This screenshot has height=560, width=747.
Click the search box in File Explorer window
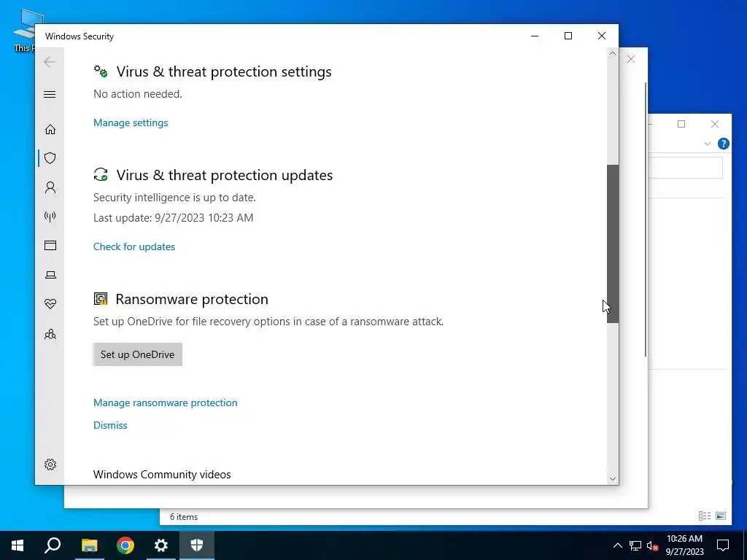[x=686, y=168]
